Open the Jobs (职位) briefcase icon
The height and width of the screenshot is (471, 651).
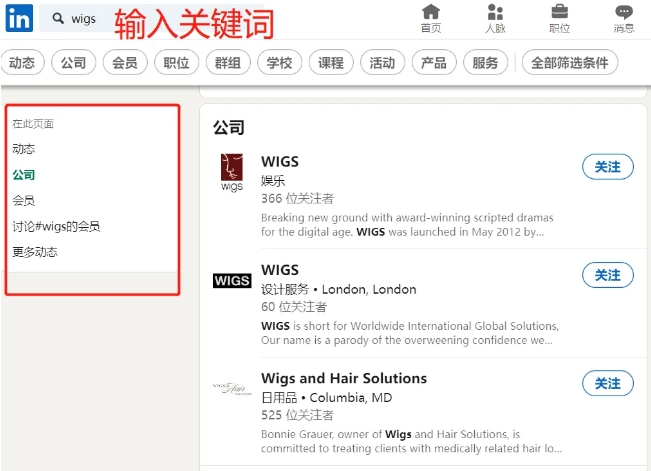click(x=560, y=12)
